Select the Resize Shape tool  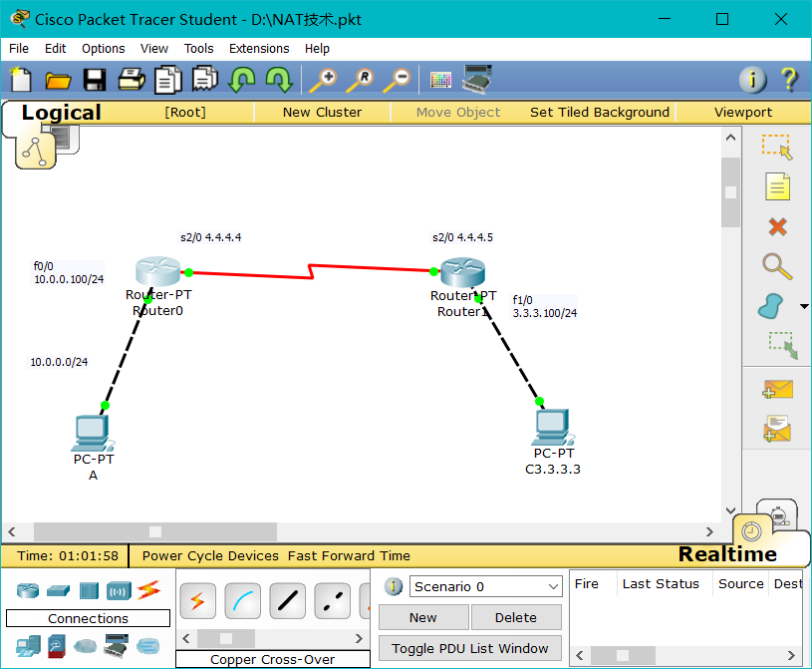tap(782, 345)
